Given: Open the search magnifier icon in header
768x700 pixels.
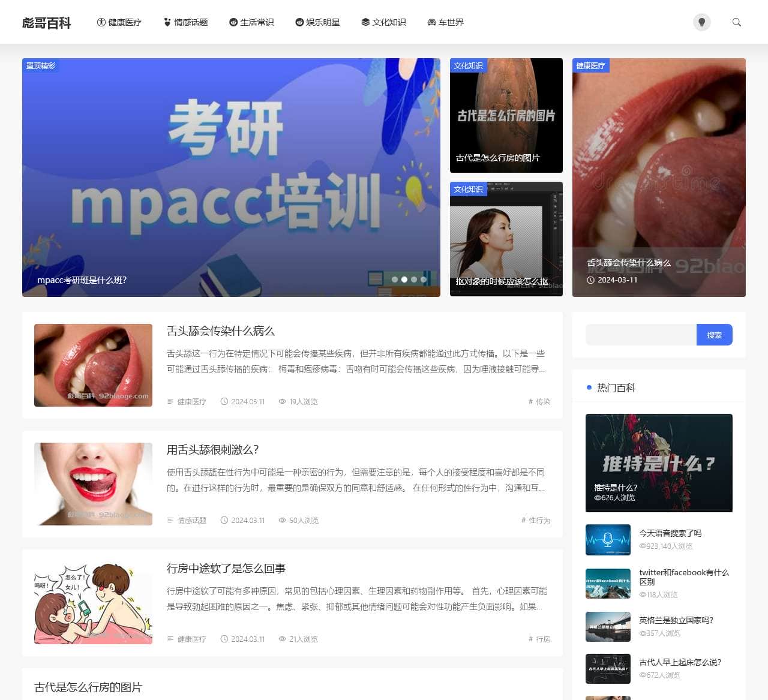Looking at the screenshot, I should [736, 22].
